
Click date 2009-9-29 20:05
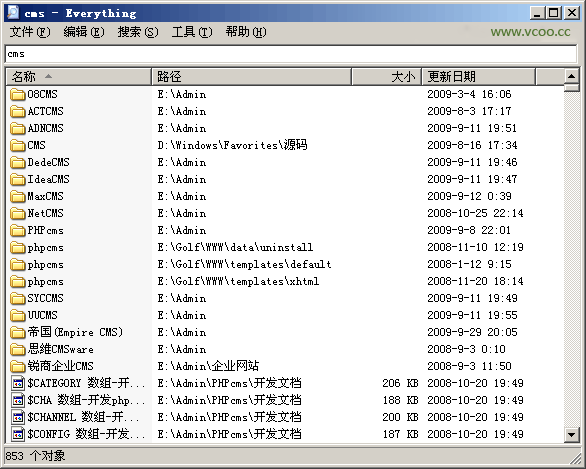coord(472,332)
